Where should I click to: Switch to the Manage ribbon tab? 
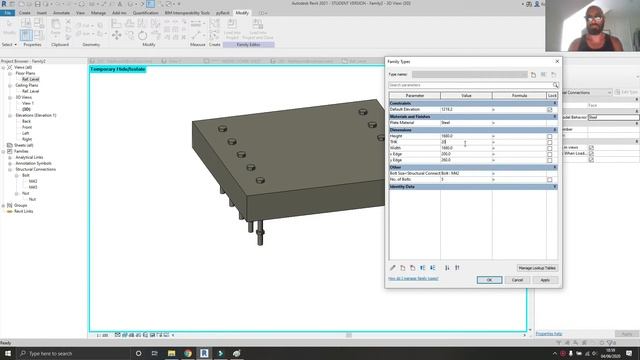[x=98, y=13]
